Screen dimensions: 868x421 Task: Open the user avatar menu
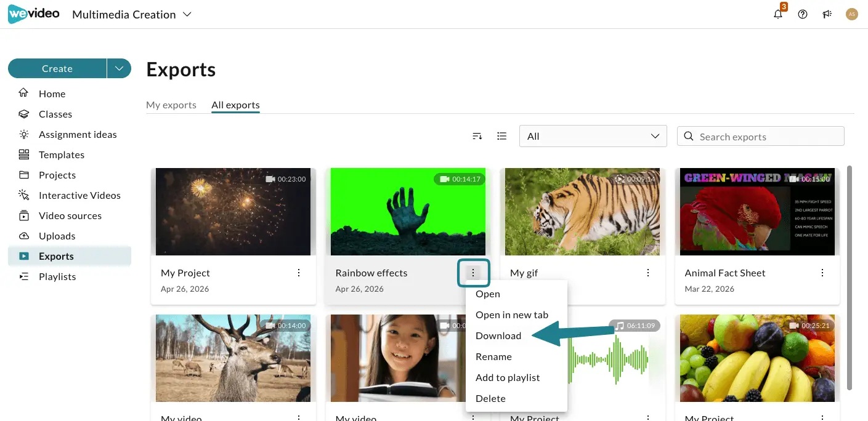tap(852, 14)
